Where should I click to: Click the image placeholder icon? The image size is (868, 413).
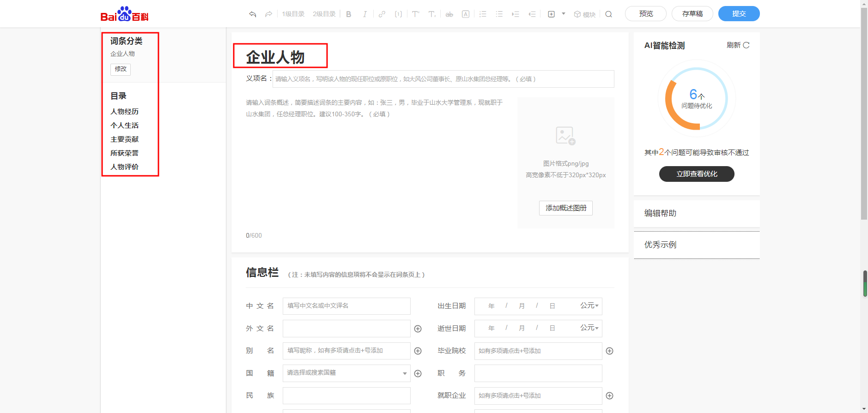(x=565, y=136)
